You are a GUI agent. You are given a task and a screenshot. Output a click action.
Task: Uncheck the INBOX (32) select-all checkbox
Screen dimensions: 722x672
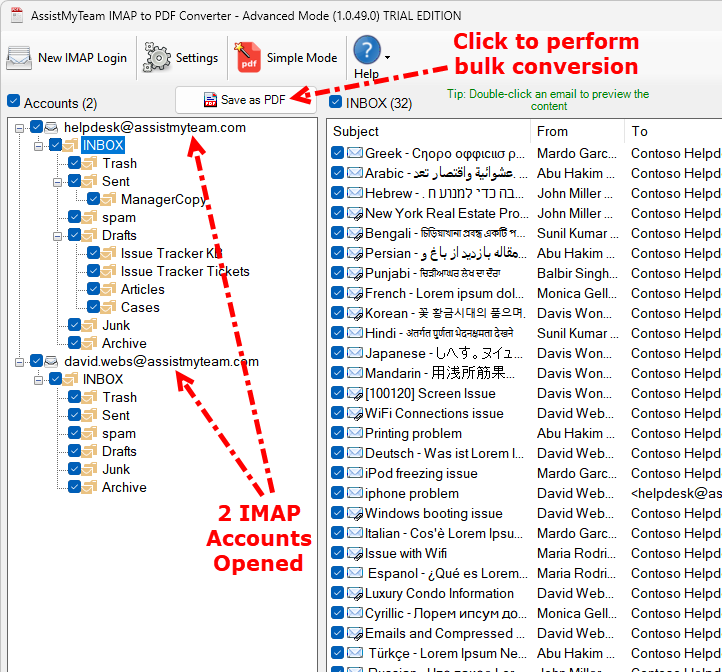click(x=336, y=102)
